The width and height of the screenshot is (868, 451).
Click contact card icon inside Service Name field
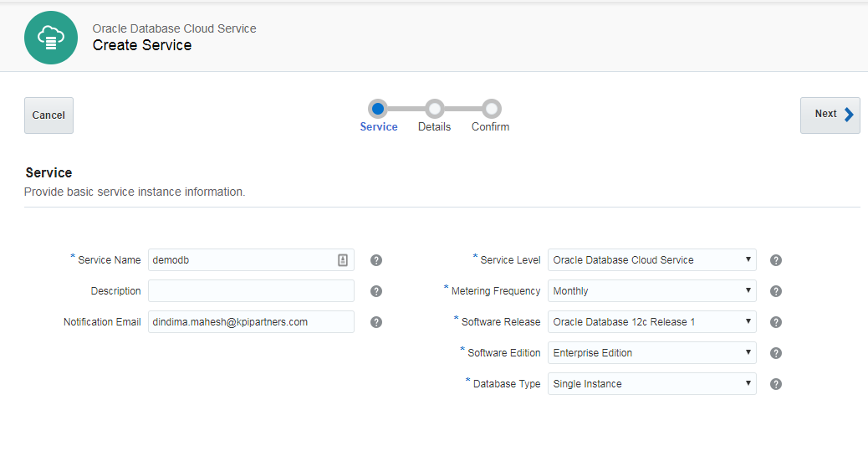click(343, 260)
